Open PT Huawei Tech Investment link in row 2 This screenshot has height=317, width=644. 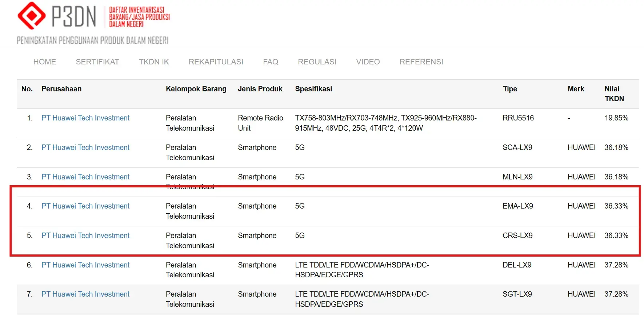(85, 147)
